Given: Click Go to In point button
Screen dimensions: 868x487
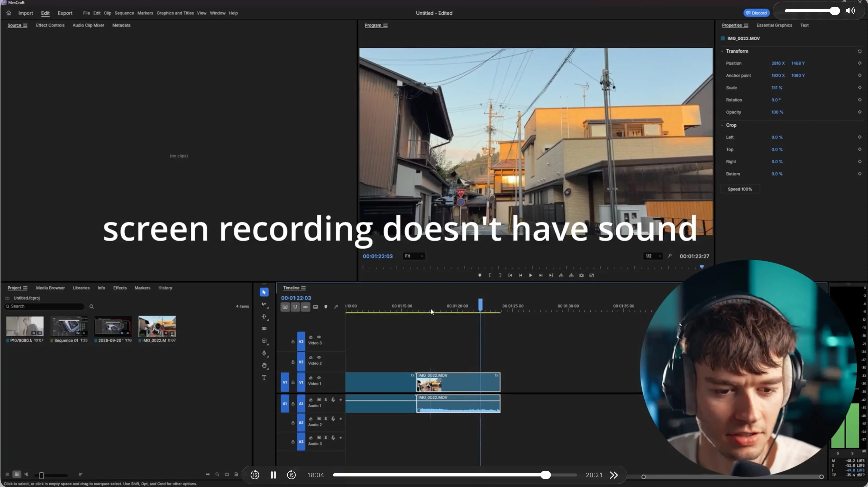Looking at the screenshot, I should click(510, 275).
